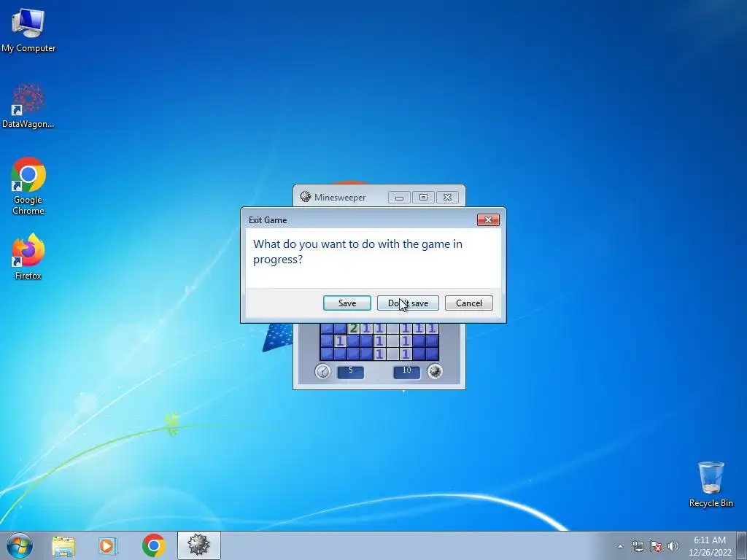Screen dimensions: 747x560
Task: Choose Don't save in Exit Game dialog
Action: coord(408,303)
